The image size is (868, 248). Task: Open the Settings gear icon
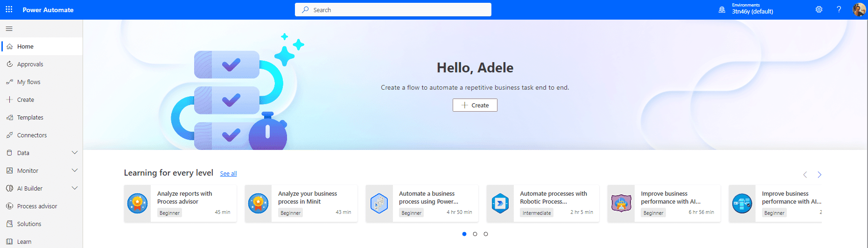tap(819, 9)
